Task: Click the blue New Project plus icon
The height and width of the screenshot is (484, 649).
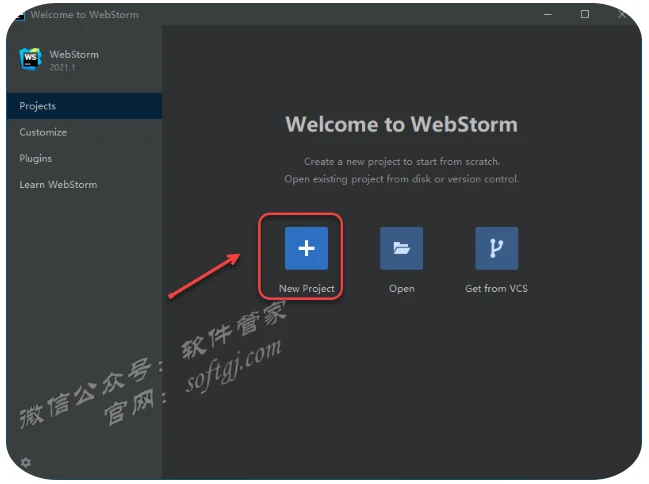Action: coord(306,248)
